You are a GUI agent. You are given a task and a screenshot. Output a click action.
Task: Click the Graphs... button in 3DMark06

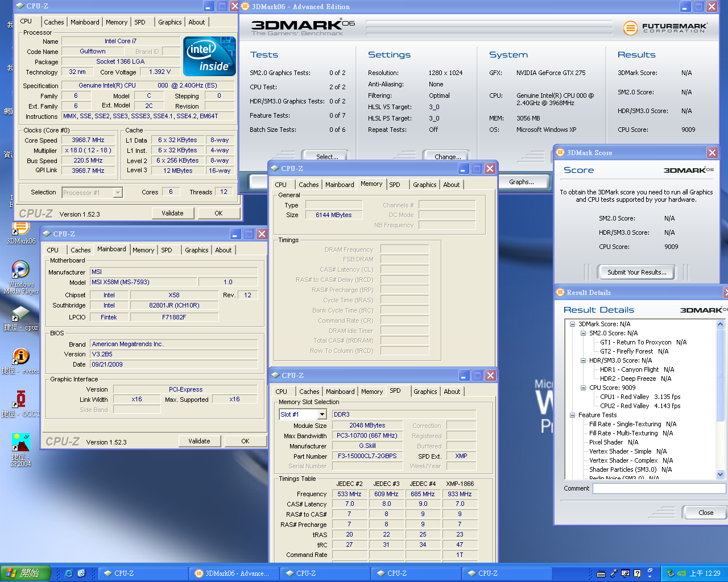coord(522,182)
